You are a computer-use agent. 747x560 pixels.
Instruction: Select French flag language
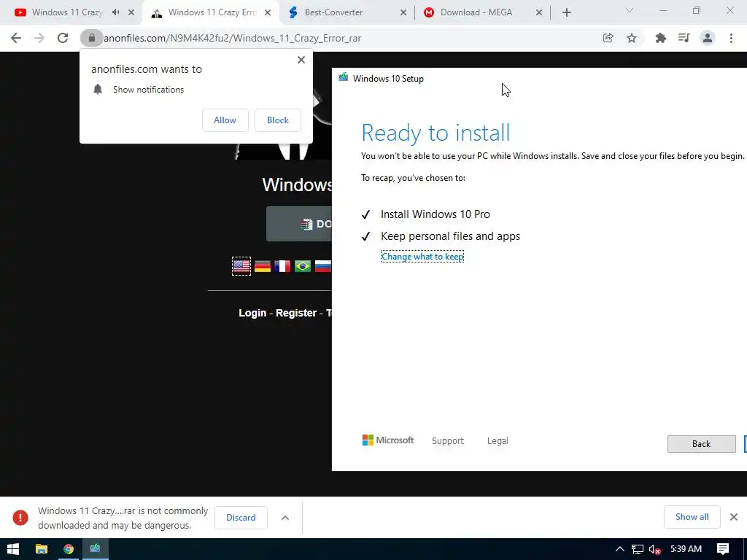point(282,266)
